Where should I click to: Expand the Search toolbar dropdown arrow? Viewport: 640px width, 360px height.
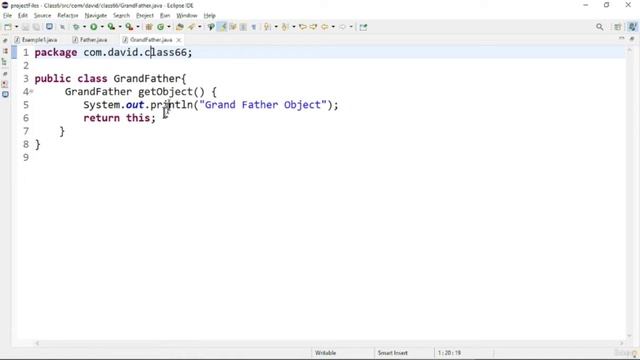(200, 27)
